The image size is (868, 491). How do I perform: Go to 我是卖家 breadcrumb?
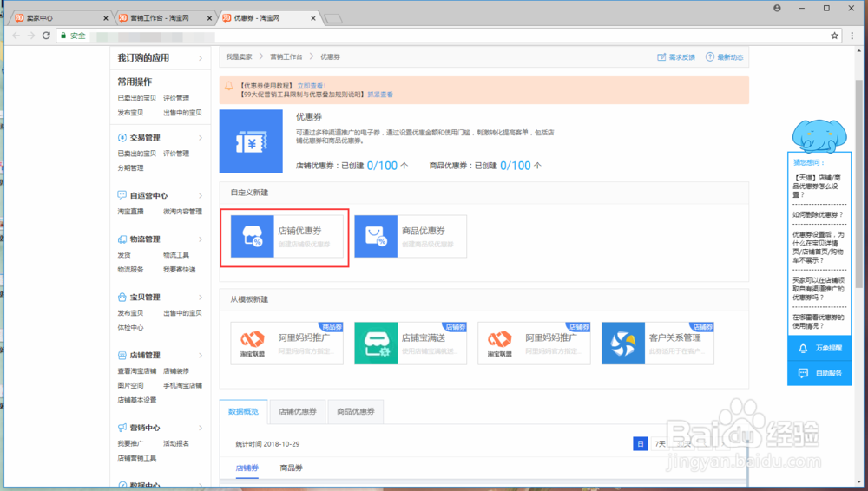pos(239,56)
